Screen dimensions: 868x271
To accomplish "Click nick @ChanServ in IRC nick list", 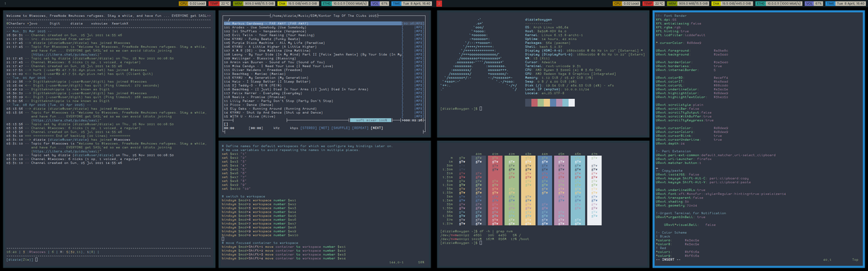I will click(14, 22).
